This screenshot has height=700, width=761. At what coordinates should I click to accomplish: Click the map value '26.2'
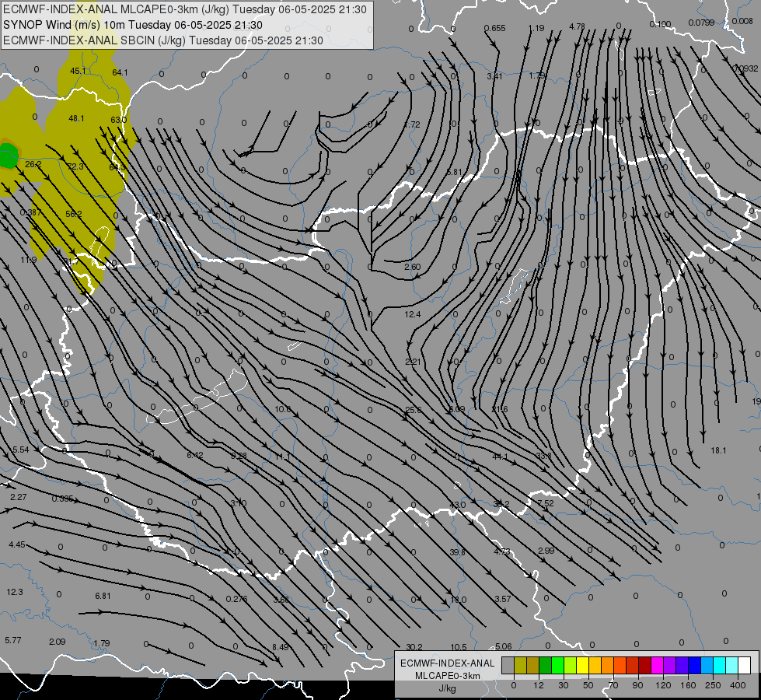[x=33, y=165]
